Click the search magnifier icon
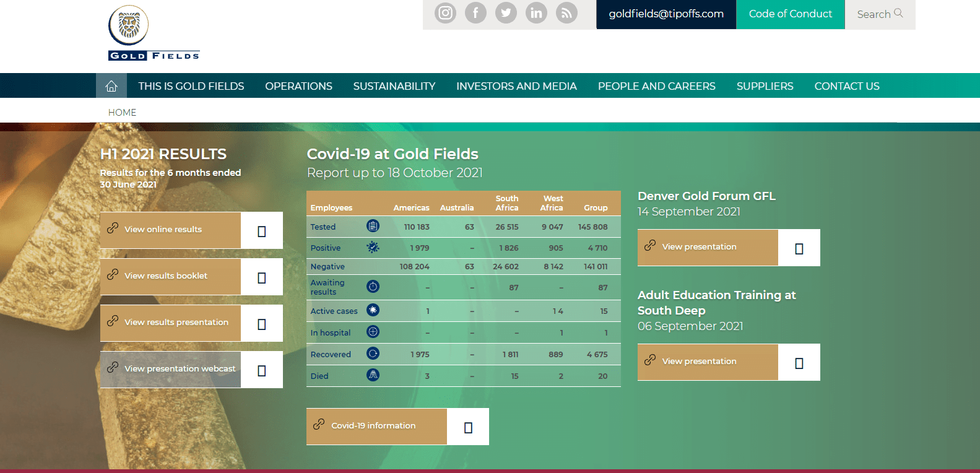Image resolution: width=980 pixels, height=473 pixels. [x=898, y=13]
